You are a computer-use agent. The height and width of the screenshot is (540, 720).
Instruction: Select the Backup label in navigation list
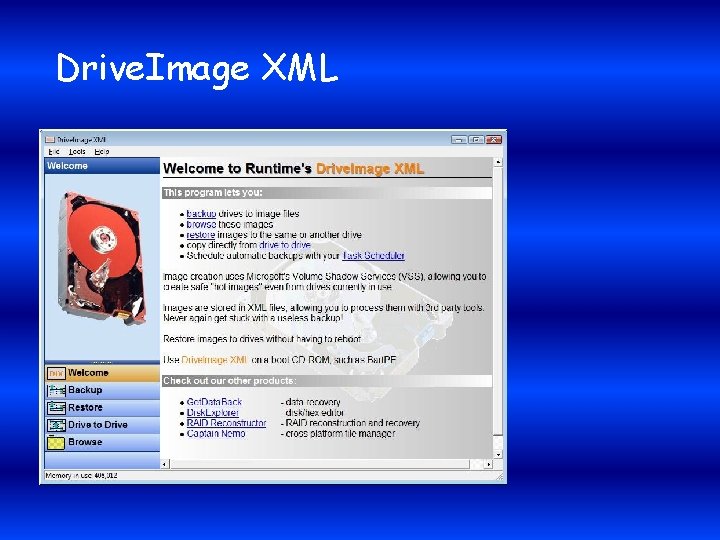pyautogui.click(x=85, y=390)
